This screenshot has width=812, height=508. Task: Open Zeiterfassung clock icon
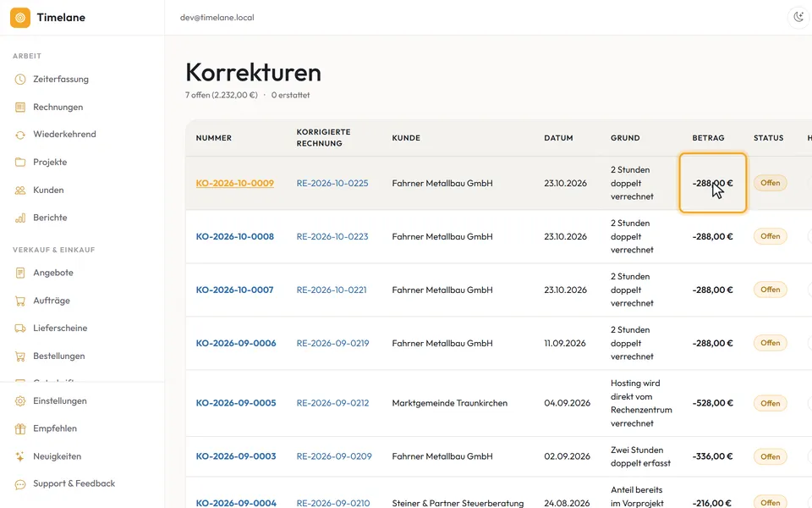20,80
